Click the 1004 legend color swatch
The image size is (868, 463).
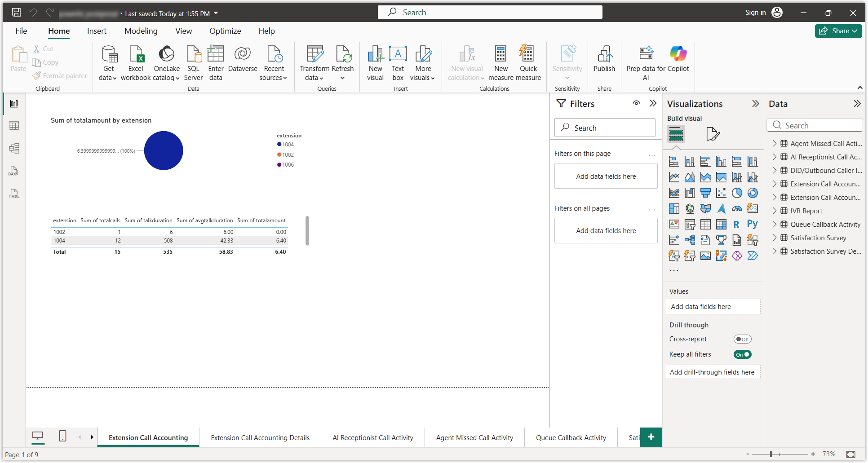(x=279, y=145)
